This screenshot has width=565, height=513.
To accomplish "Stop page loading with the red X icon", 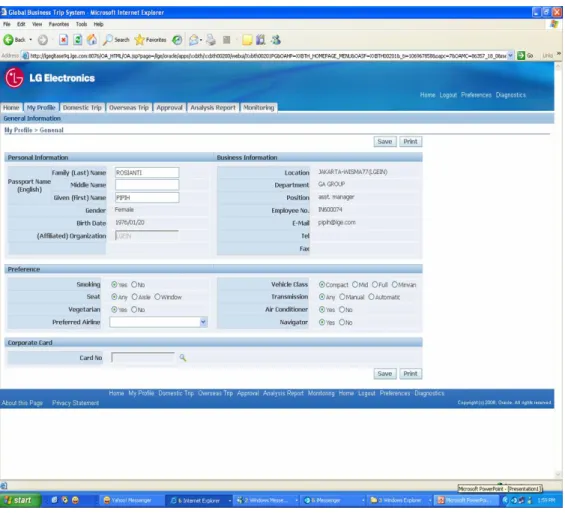I will (63, 40).
